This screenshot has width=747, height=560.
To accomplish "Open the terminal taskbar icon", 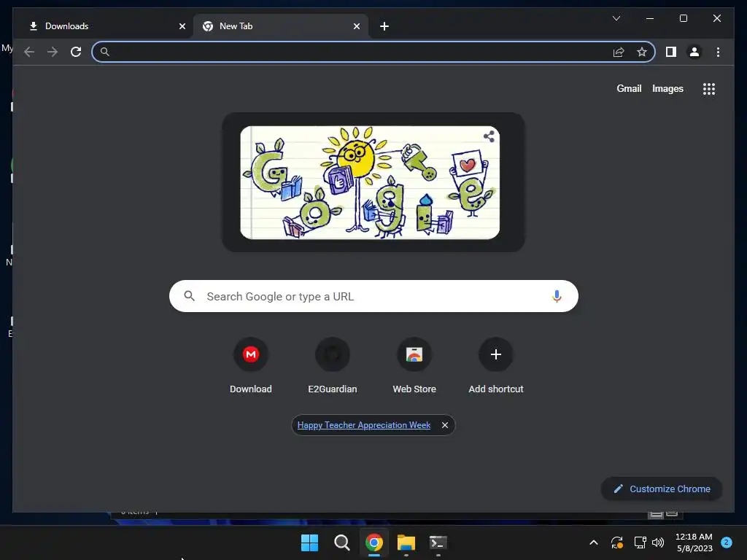I will (x=438, y=542).
